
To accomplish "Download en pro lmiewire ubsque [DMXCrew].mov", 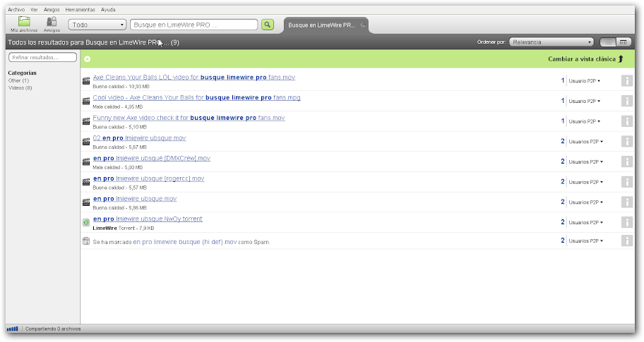I will click(152, 158).
